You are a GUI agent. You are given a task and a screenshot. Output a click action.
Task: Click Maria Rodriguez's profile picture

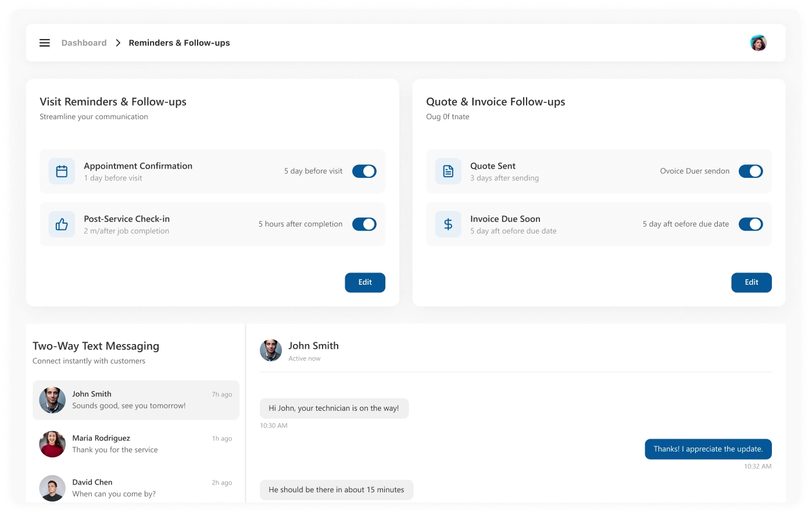point(52,444)
